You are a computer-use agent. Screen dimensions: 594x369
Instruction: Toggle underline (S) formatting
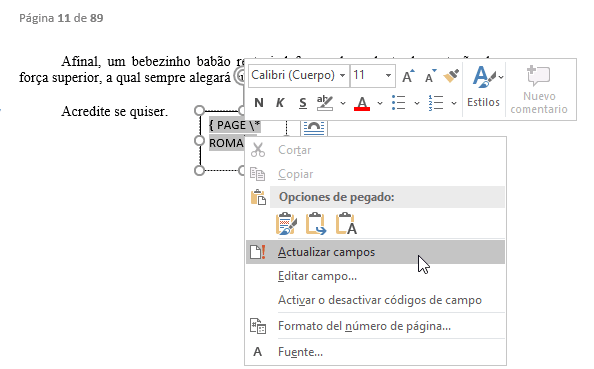(x=302, y=103)
